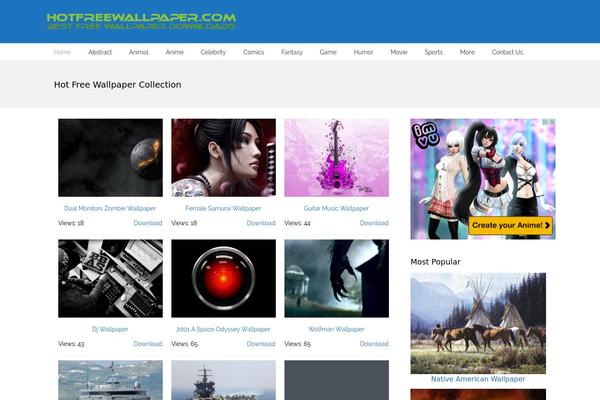Expand the More menu
Screen dimensions: 600x400
point(467,52)
